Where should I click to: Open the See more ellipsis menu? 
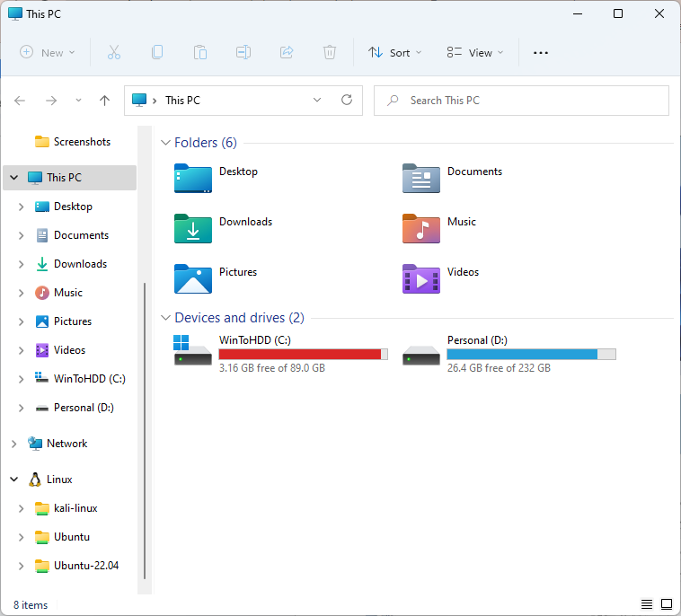pos(541,53)
